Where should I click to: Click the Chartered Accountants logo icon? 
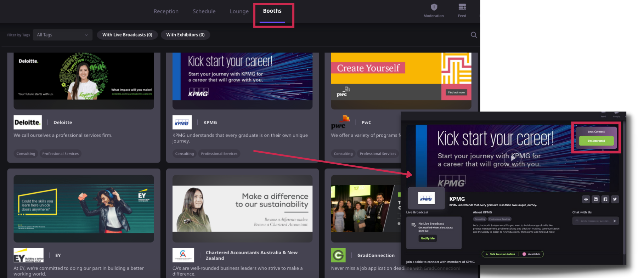pos(183,255)
